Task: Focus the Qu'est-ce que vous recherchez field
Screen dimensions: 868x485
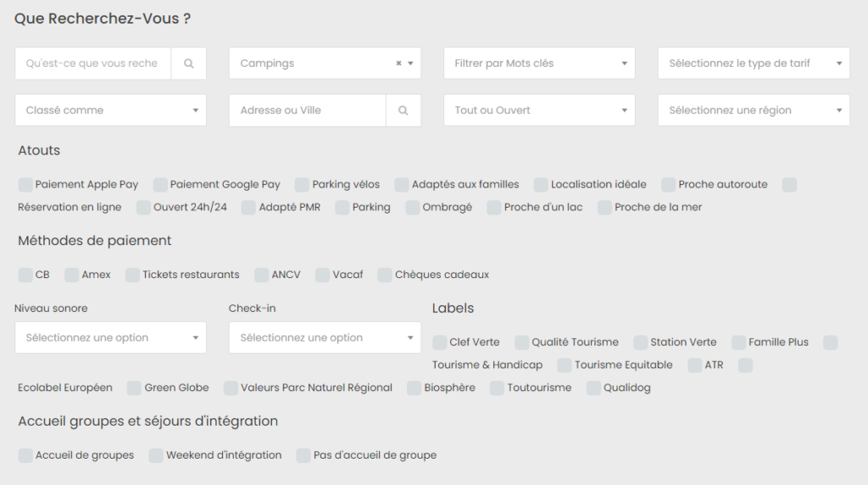Action: click(x=93, y=63)
